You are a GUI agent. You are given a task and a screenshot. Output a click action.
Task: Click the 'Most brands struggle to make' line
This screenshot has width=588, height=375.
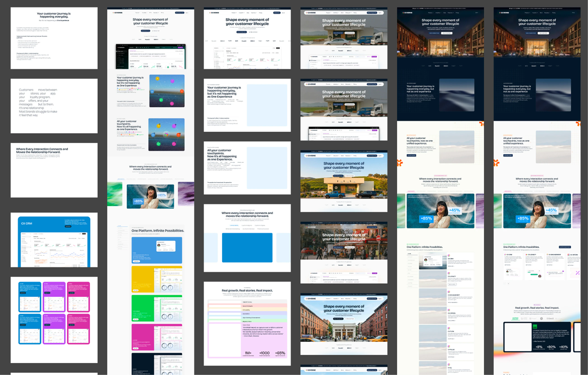38,112
